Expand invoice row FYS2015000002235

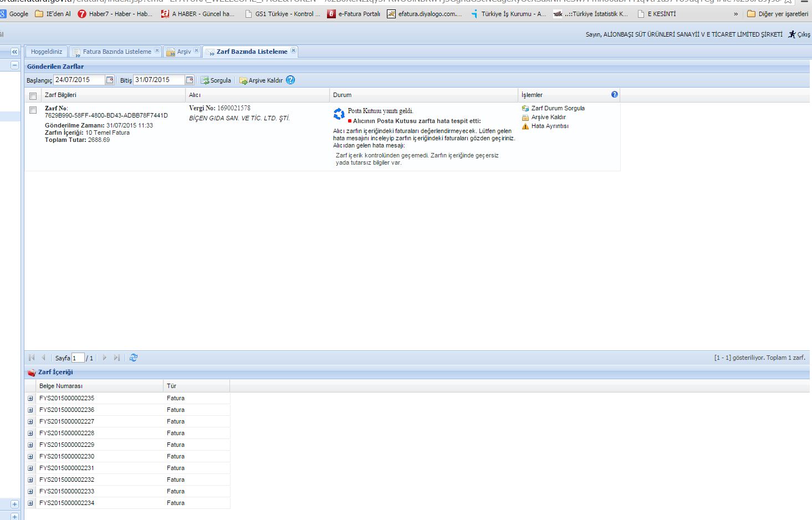pos(30,398)
